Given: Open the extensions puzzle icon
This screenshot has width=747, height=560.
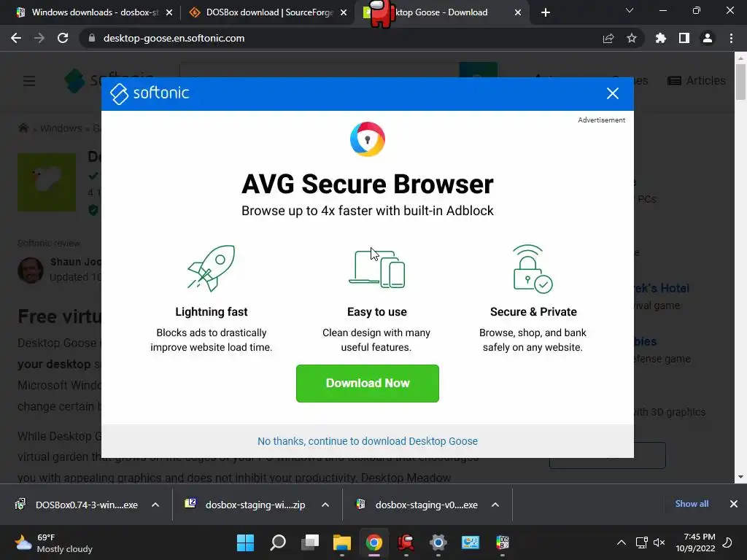Looking at the screenshot, I should point(661,38).
